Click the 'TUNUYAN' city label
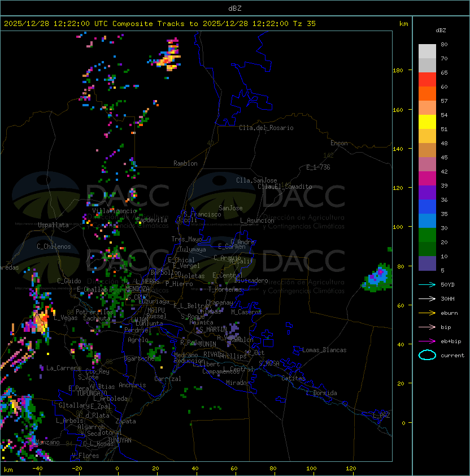The height and width of the screenshot is (476, 470). [120, 440]
